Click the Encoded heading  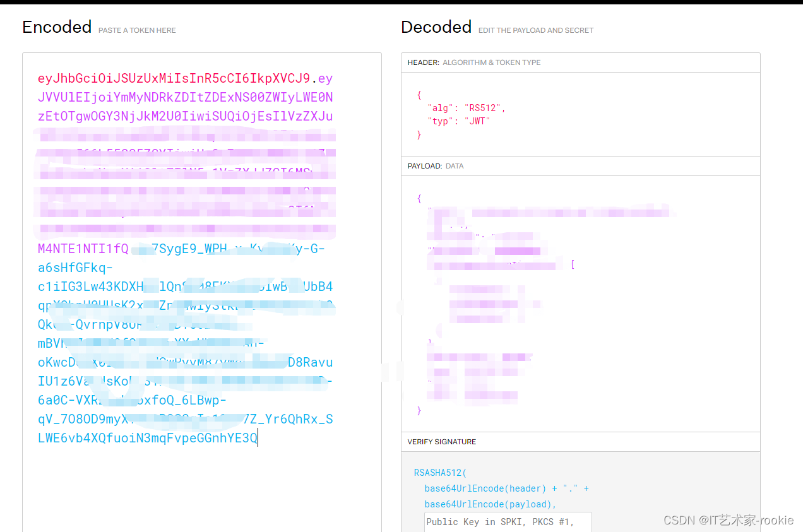click(57, 27)
